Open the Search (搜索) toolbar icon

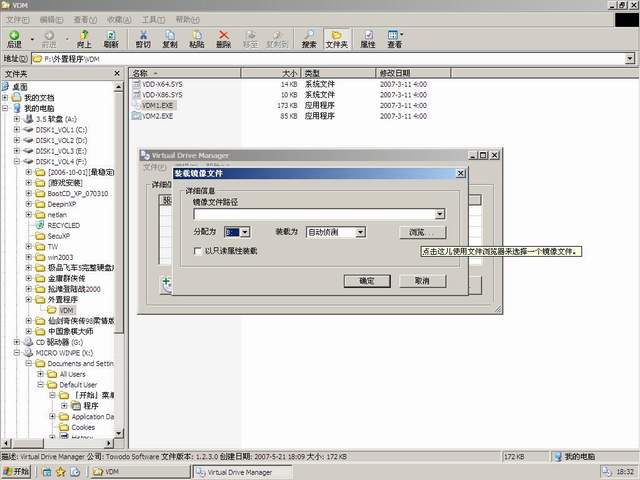309,38
